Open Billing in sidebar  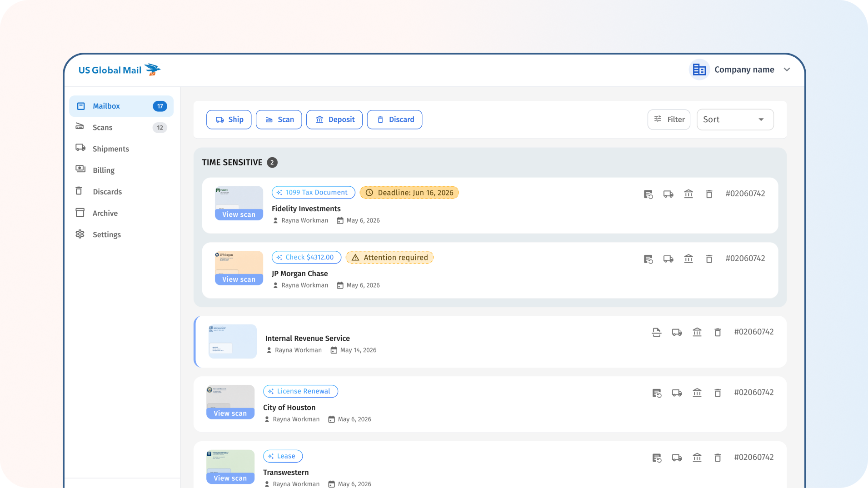coord(121,170)
